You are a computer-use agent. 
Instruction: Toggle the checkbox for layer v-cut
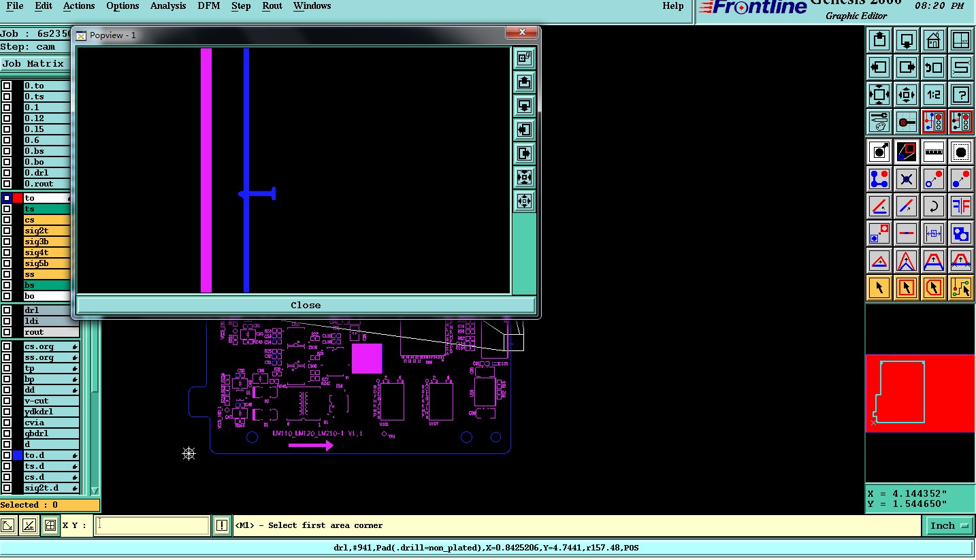pos(7,401)
